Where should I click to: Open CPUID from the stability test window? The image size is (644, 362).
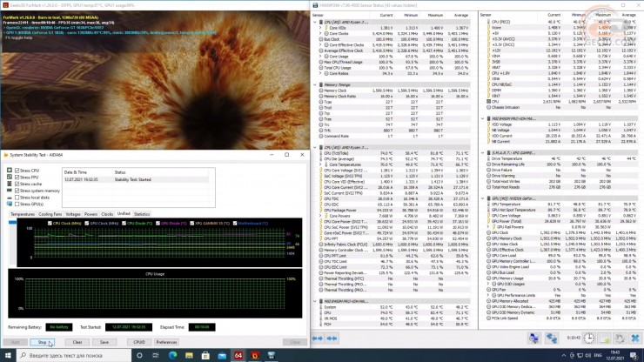point(139,342)
